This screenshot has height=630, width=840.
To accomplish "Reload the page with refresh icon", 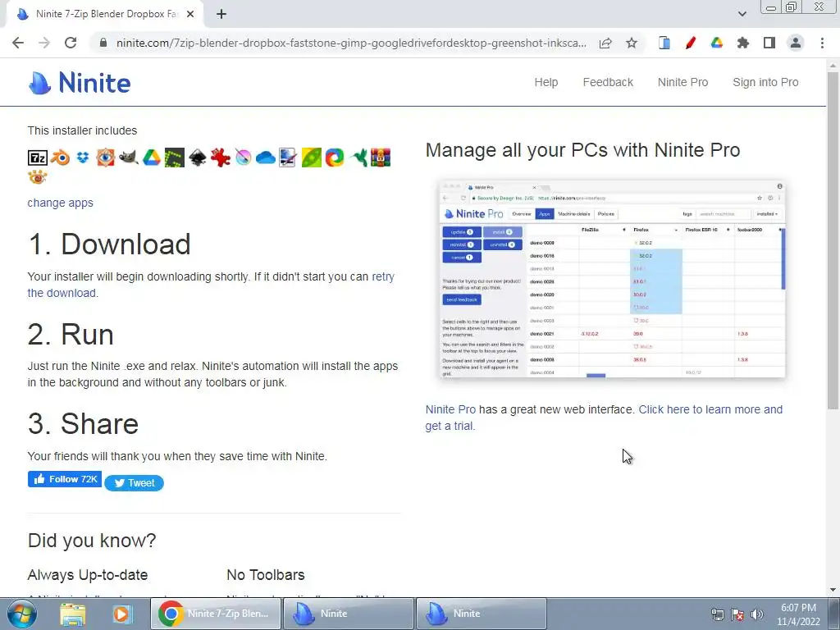I will coord(71,43).
